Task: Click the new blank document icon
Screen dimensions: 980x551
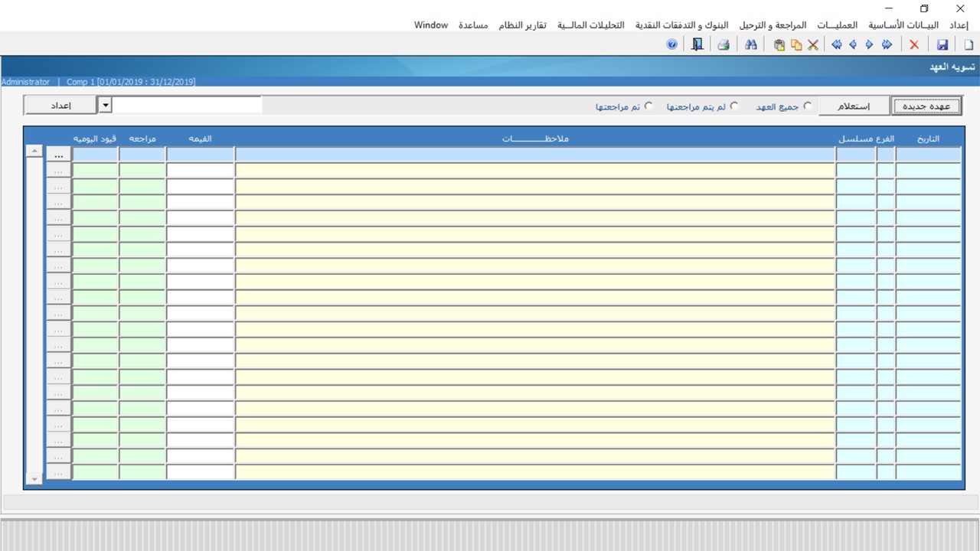Action: [969, 45]
